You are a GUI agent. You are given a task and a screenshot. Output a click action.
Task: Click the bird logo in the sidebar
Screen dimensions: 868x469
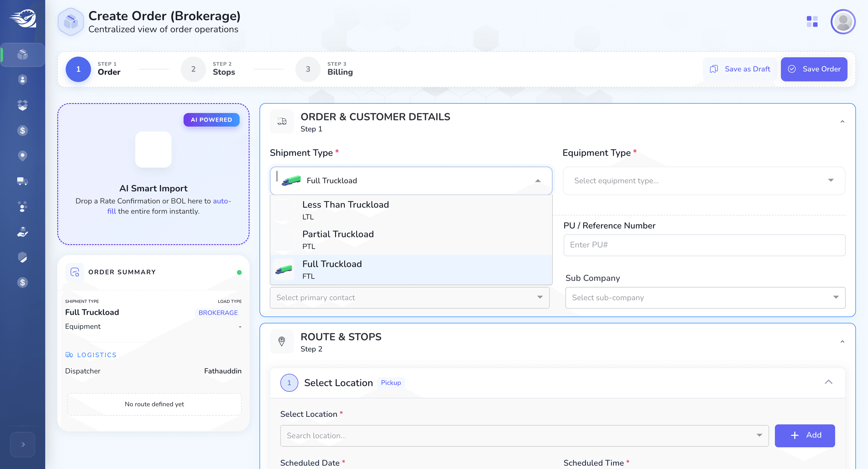point(23,18)
